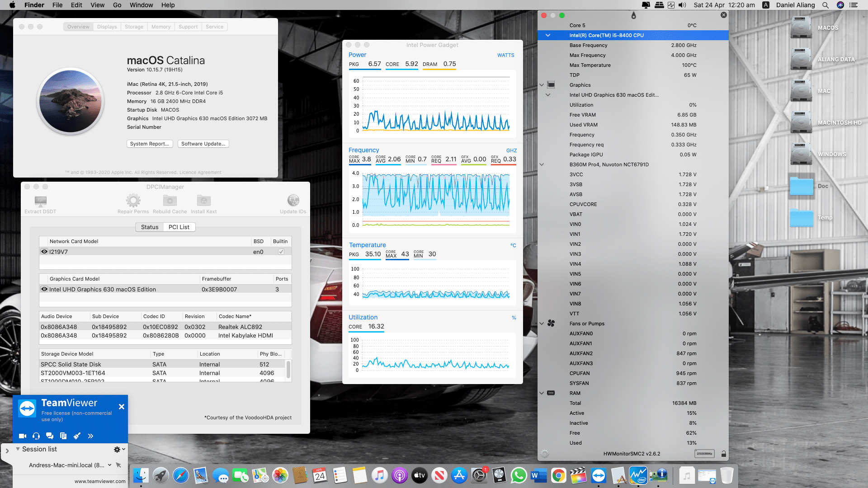
Task: Open Final Cut Pro from the Dock
Action: point(578,476)
